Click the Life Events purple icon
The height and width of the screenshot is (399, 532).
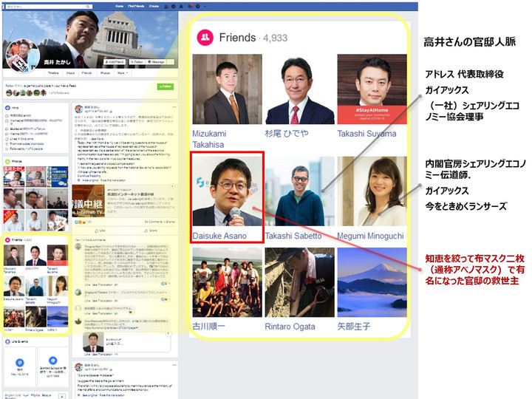(8, 341)
